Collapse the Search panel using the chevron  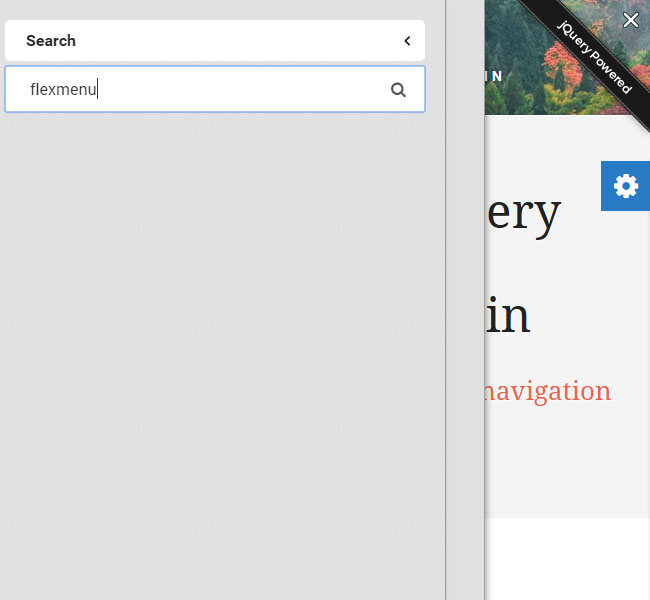(407, 41)
